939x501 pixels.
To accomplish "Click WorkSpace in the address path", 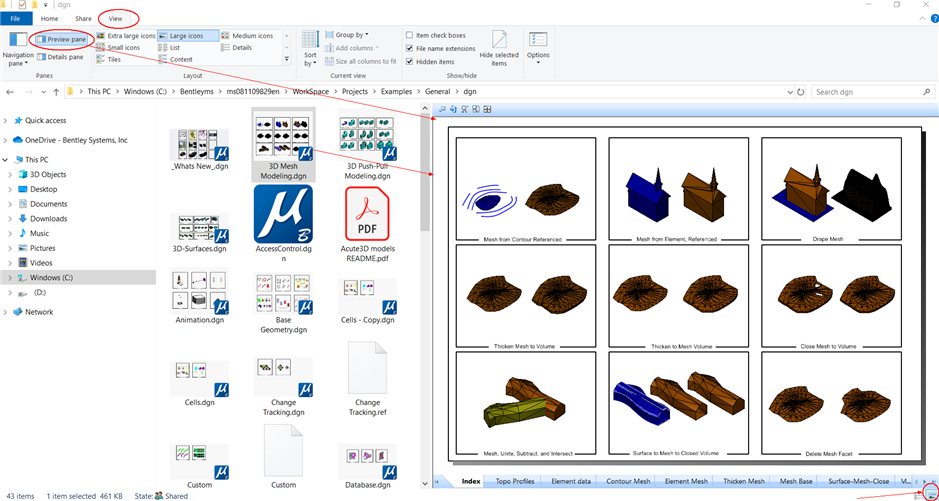I will point(311,92).
